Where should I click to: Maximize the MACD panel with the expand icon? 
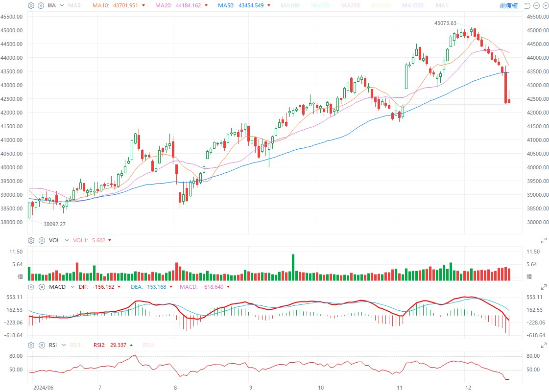pyautogui.click(x=544, y=287)
